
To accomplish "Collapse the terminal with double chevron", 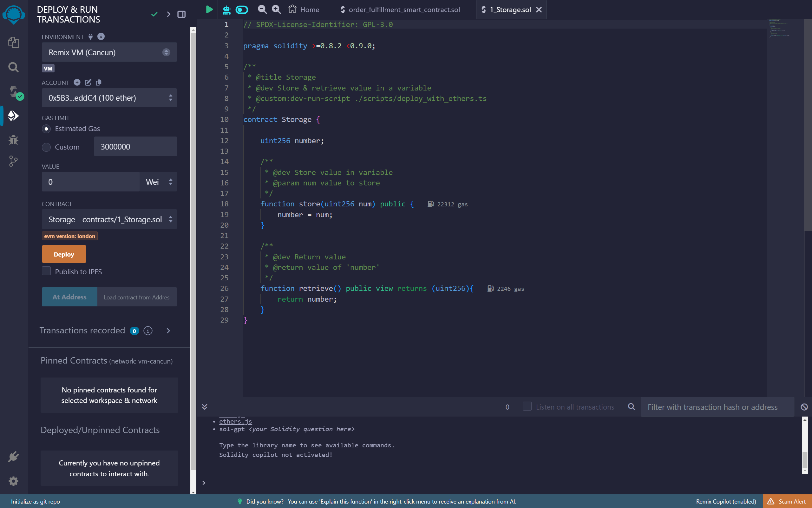I will click(205, 407).
